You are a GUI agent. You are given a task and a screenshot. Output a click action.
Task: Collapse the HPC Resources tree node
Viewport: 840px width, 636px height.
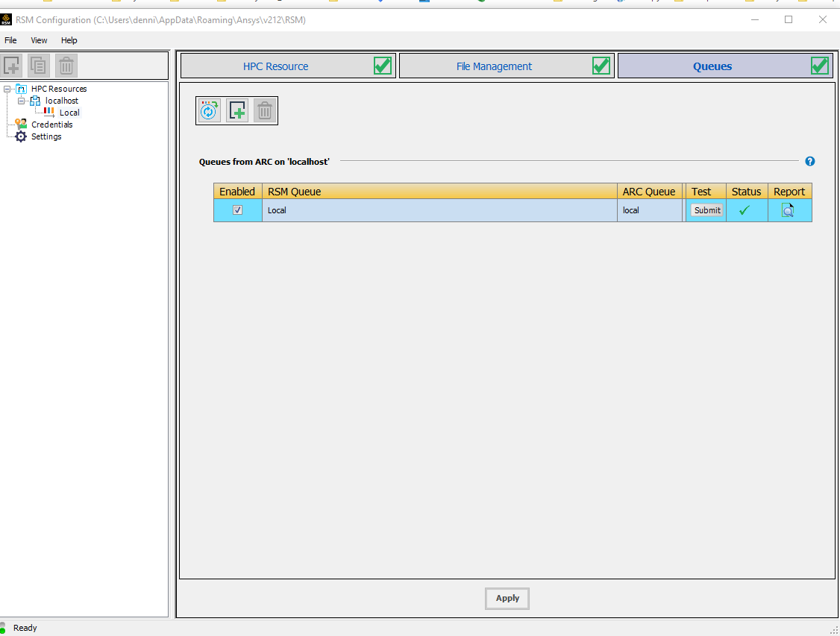point(7,89)
